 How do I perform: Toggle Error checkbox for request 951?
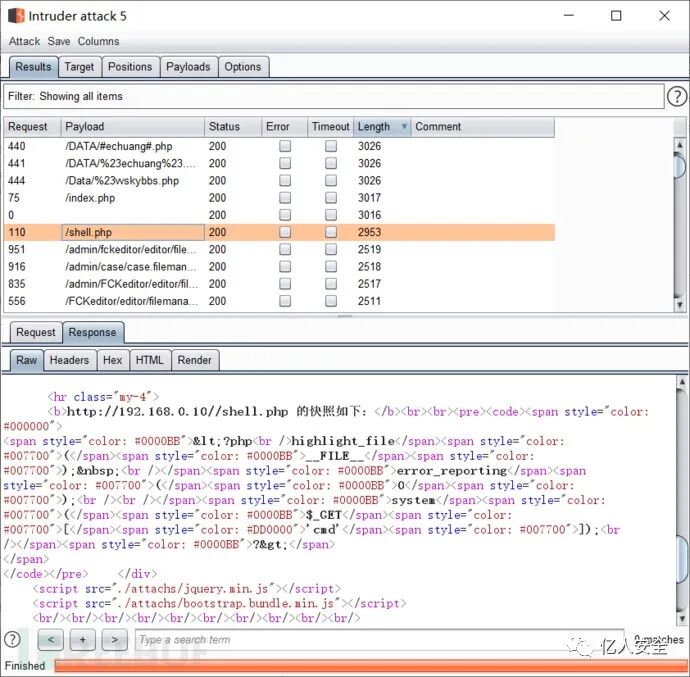[x=285, y=249]
